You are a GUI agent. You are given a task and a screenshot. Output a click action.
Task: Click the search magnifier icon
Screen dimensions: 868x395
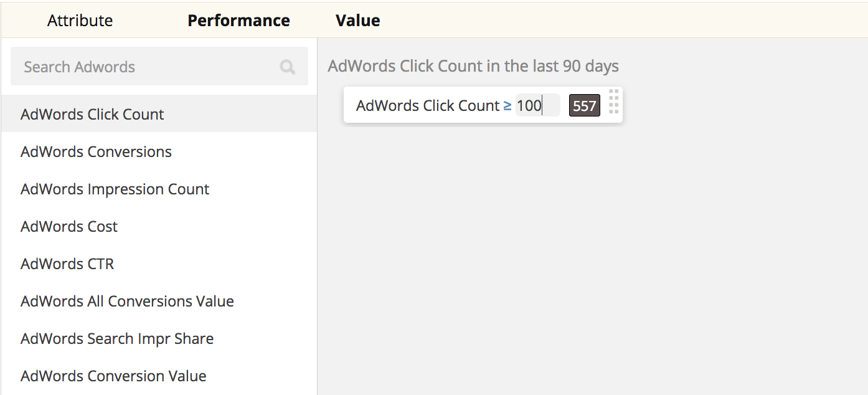pos(287,67)
